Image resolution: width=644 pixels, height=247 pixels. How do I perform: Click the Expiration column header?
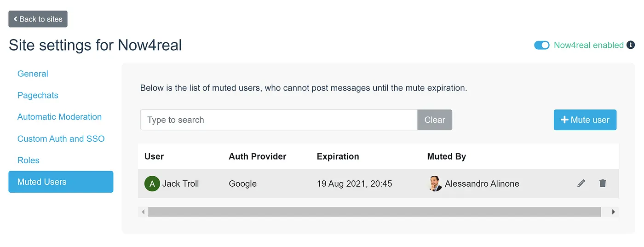coord(338,156)
